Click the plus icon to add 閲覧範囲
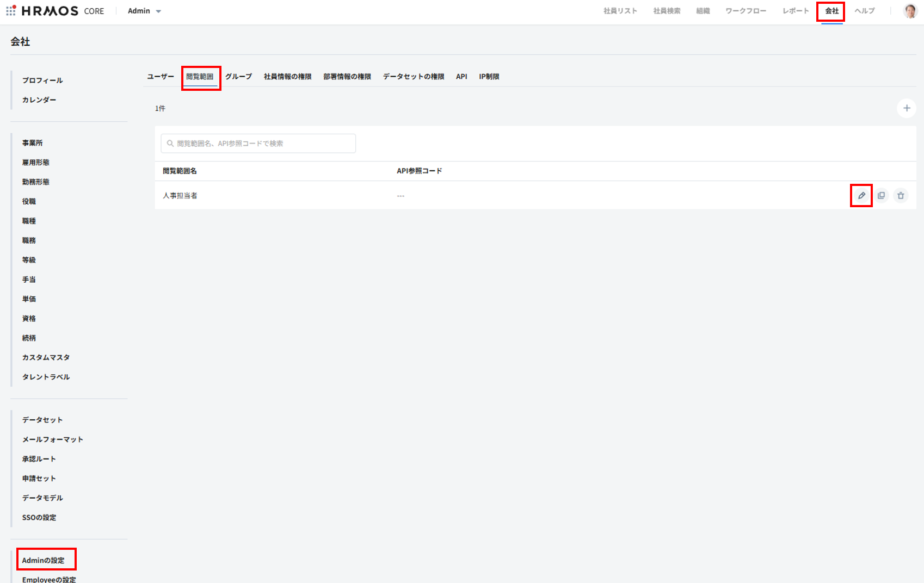 point(906,108)
